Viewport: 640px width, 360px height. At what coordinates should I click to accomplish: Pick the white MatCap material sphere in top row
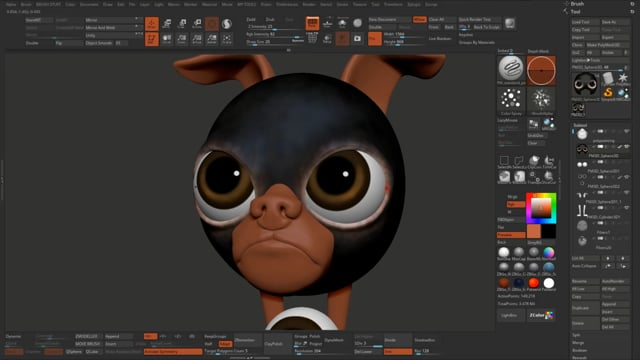(504, 252)
